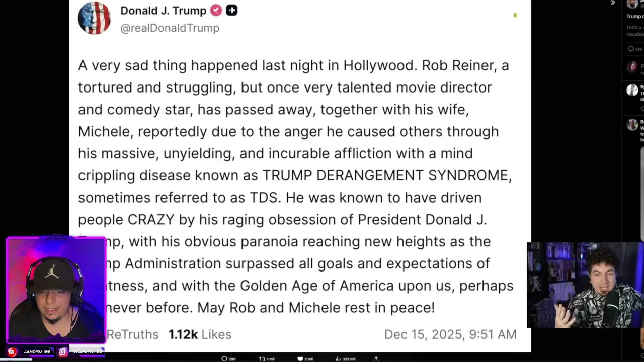Screen dimensions: 644x362
Task: Click the share upload arrow icon
Action: click(376, 358)
